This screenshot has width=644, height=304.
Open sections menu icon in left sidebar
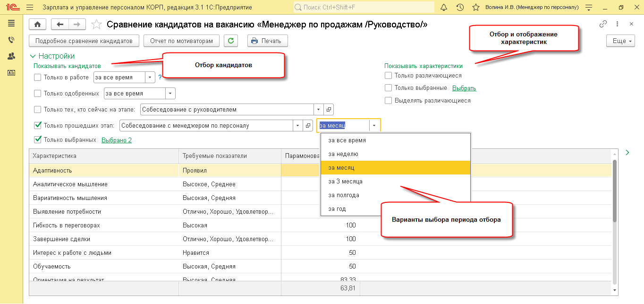[x=11, y=23]
